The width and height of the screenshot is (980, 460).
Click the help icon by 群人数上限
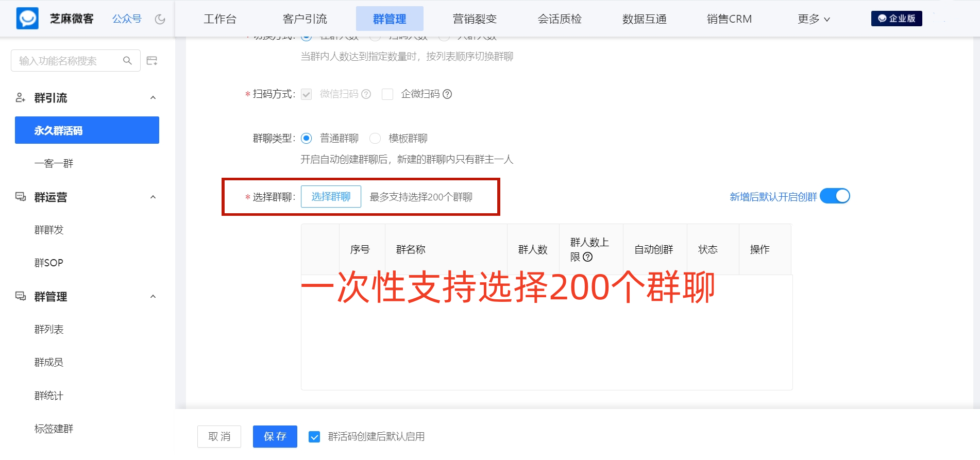[588, 257]
